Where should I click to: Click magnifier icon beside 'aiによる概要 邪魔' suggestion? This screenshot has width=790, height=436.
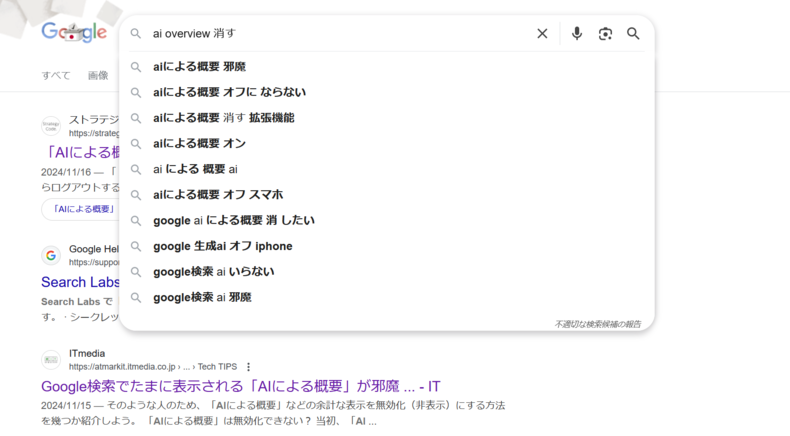coord(136,67)
